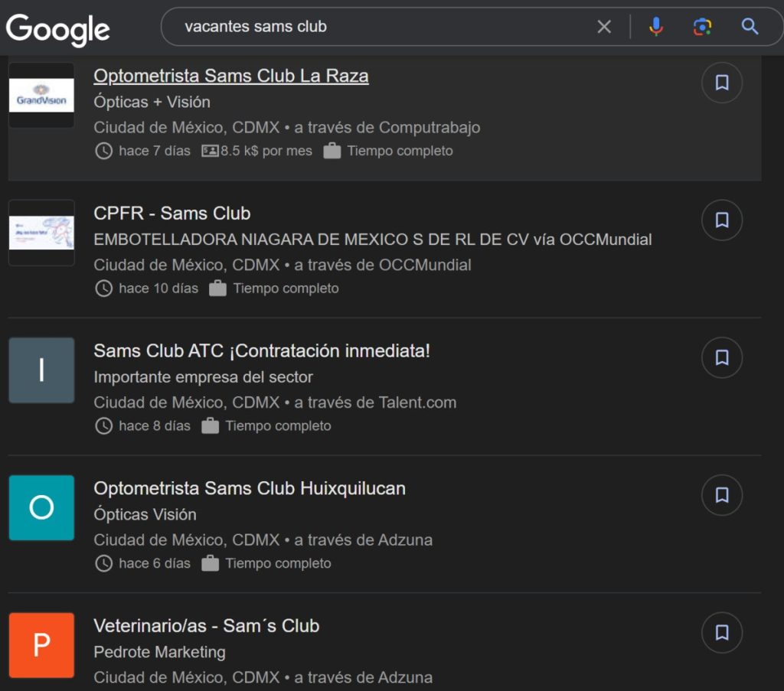This screenshot has width=784, height=691.
Task: Click the salary icon beside '8.5 k$ por mes'
Action: coord(210,151)
